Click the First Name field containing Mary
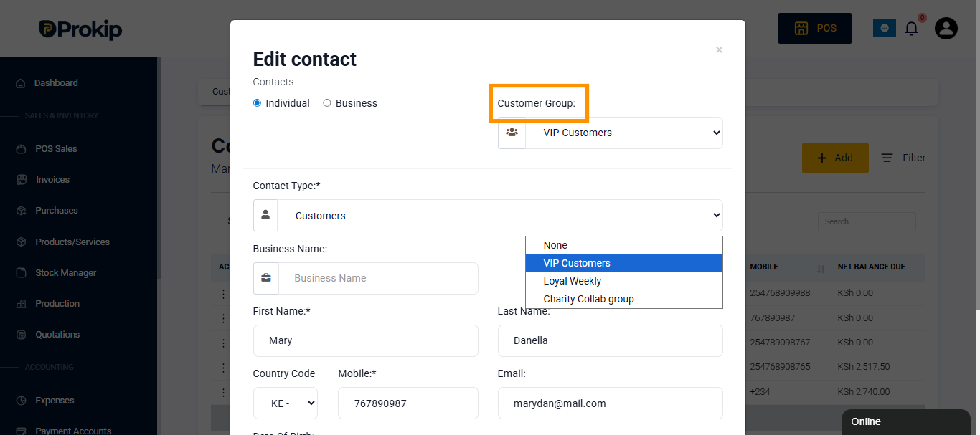 click(x=366, y=340)
